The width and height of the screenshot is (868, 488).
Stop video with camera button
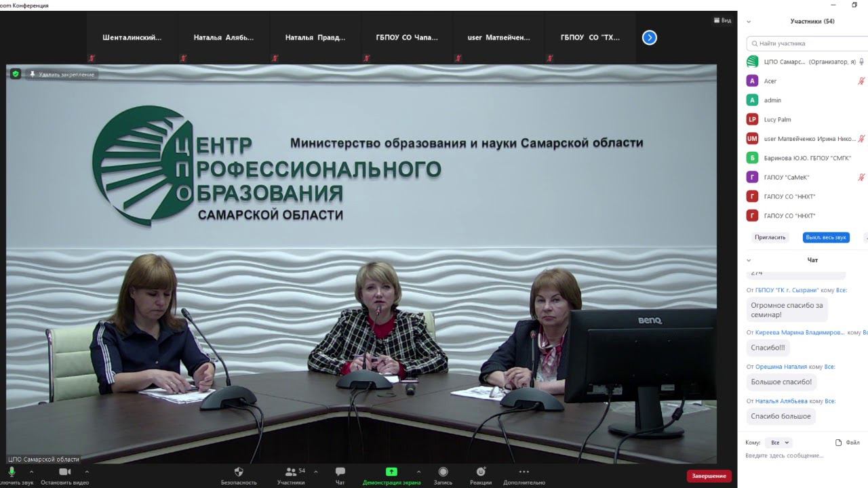(64, 472)
